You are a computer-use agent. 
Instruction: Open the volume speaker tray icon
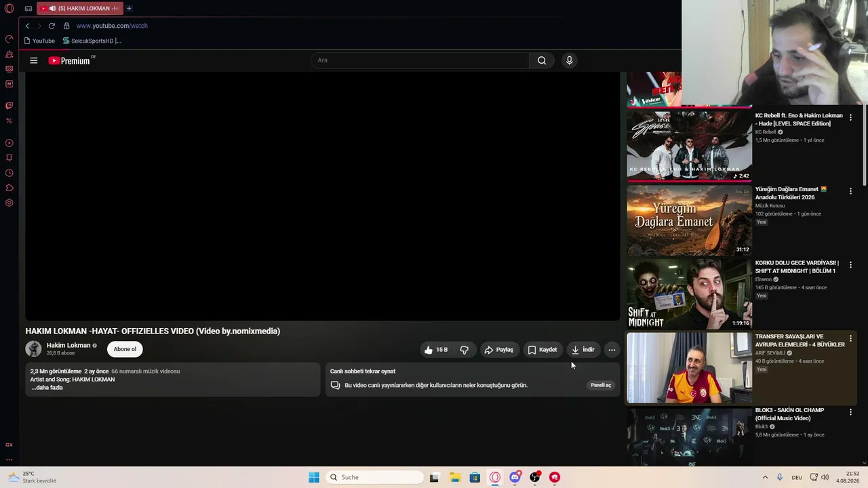(x=825, y=477)
